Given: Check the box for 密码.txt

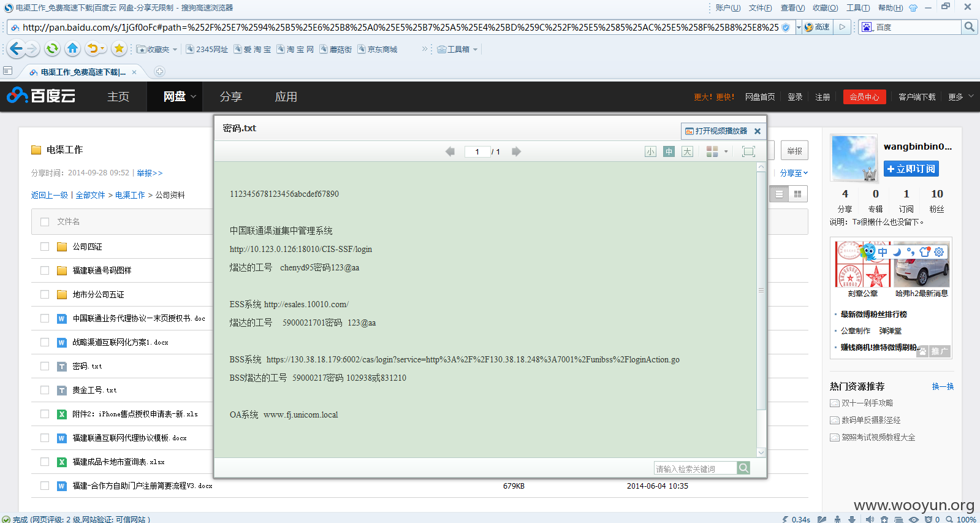Looking at the screenshot, I should pyautogui.click(x=45, y=366).
